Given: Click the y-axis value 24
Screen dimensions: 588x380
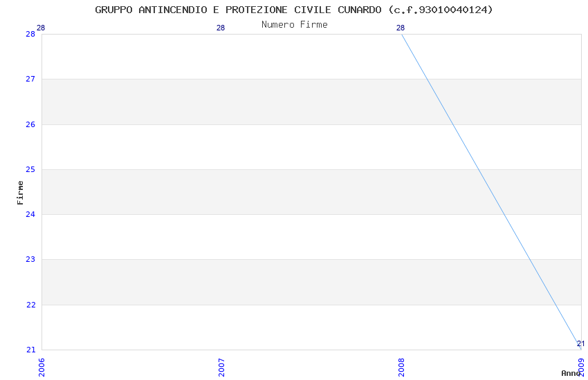Looking at the screenshot, I should [30, 214].
